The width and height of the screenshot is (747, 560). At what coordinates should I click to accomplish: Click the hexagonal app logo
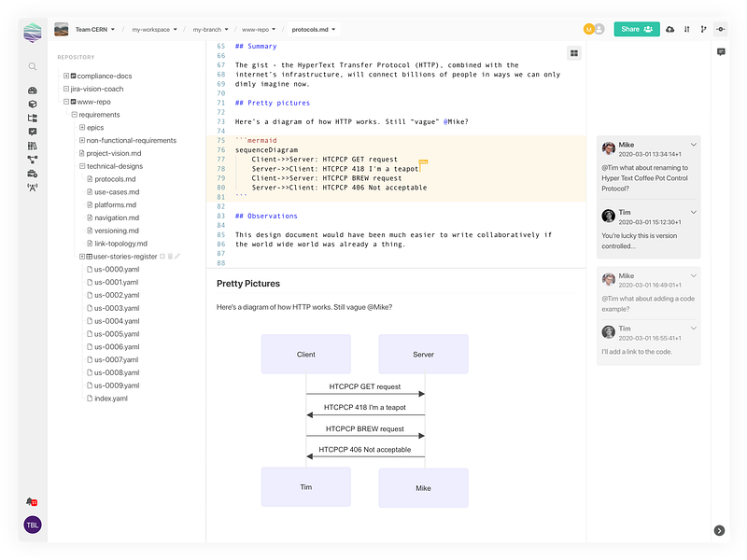[33, 33]
